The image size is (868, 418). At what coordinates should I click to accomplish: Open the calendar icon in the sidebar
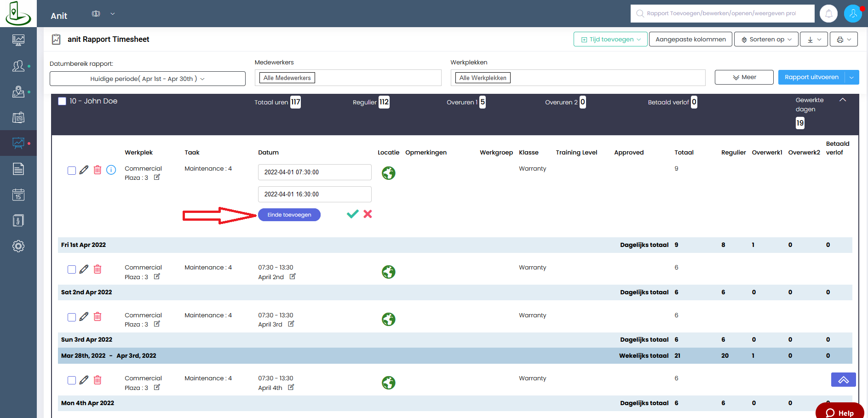click(x=18, y=195)
